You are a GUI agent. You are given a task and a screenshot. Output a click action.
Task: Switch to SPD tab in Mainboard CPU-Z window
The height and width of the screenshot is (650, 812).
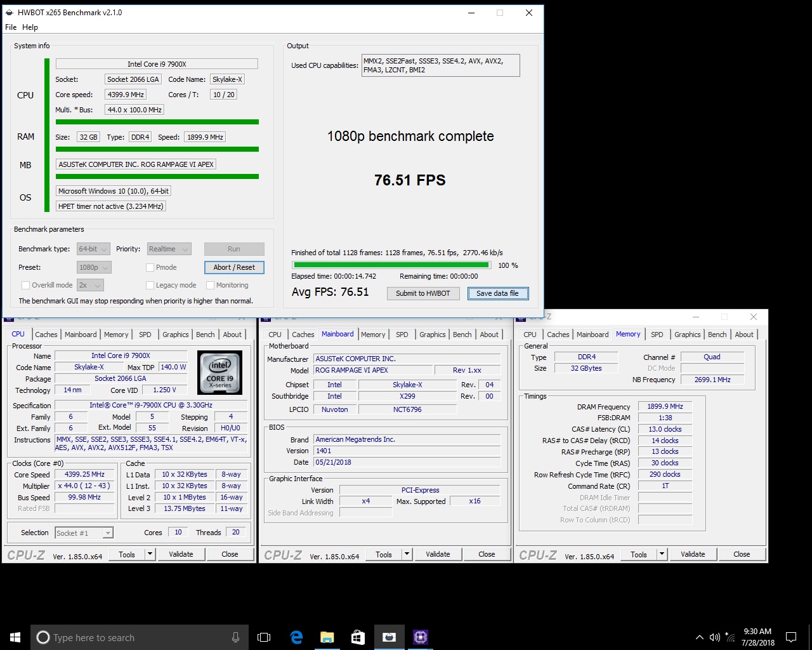pyautogui.click(x=402, y=335)
